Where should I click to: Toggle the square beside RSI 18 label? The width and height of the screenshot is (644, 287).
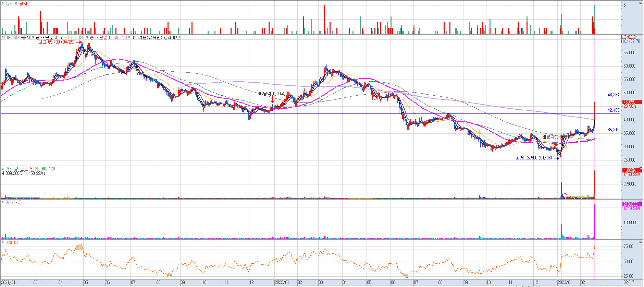click(x=2, y=242)
